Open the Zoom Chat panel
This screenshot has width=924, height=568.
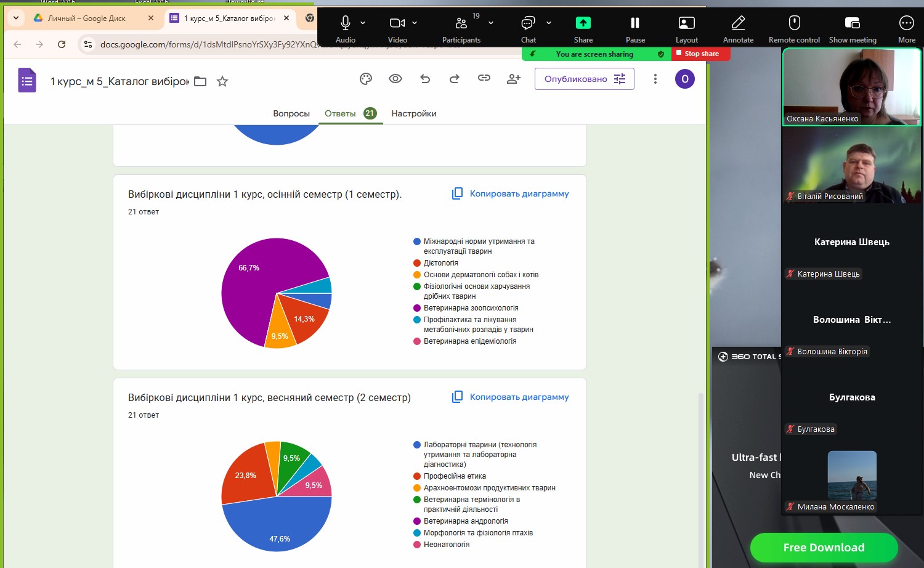[x=528, y=29]
